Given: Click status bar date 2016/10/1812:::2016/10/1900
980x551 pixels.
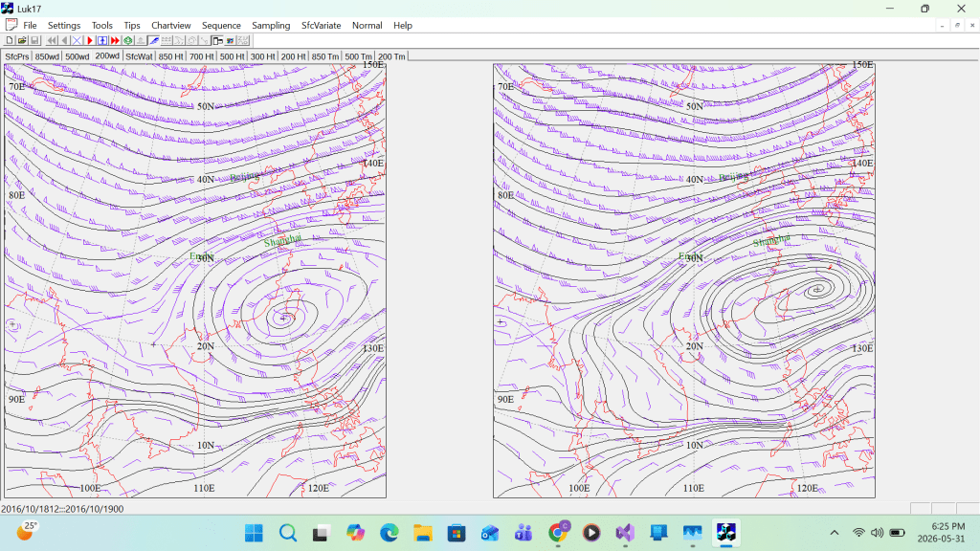Looking at the screenshot, I should coord(62,509).
